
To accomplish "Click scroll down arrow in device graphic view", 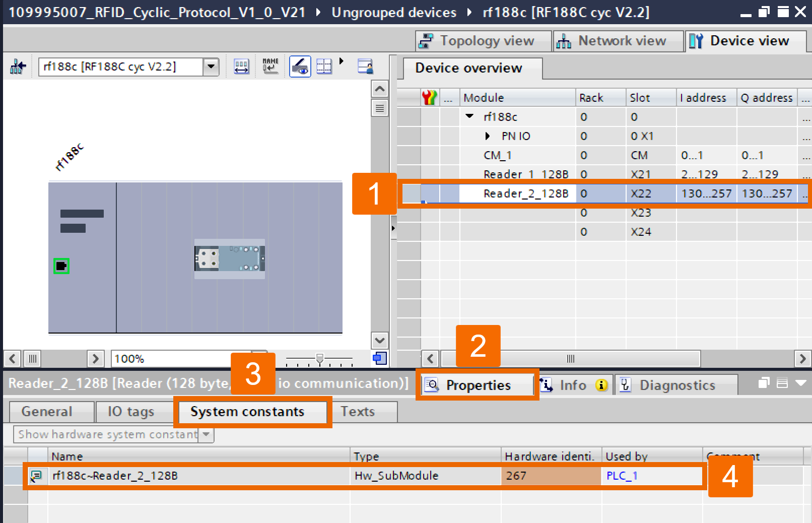I will pyautogui.click(x=380, y=340).
